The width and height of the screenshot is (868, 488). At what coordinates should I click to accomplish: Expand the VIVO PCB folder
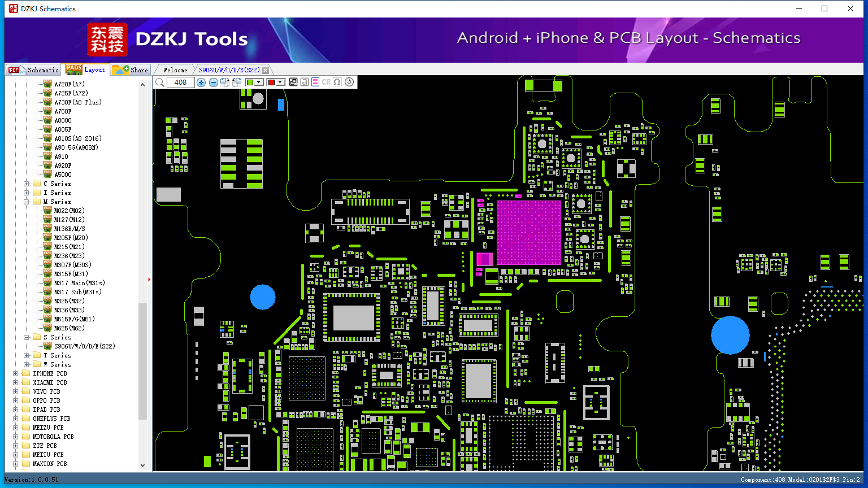point(16,391)
